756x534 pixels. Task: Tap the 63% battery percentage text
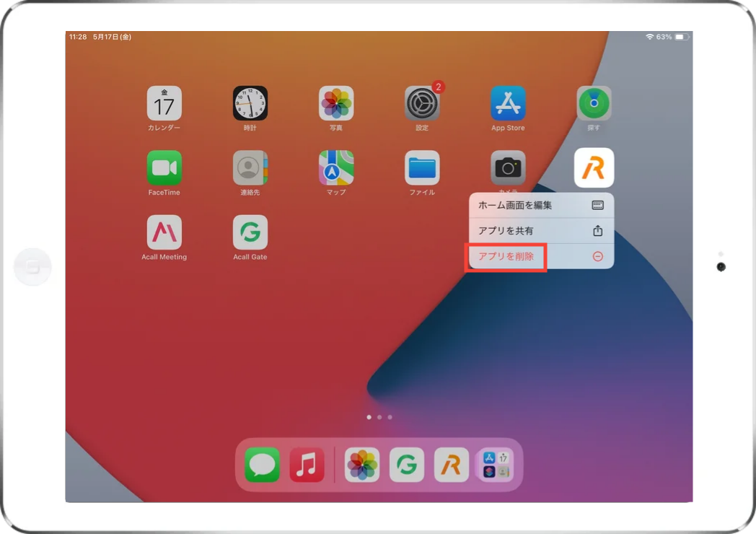[x=664, y=37]
